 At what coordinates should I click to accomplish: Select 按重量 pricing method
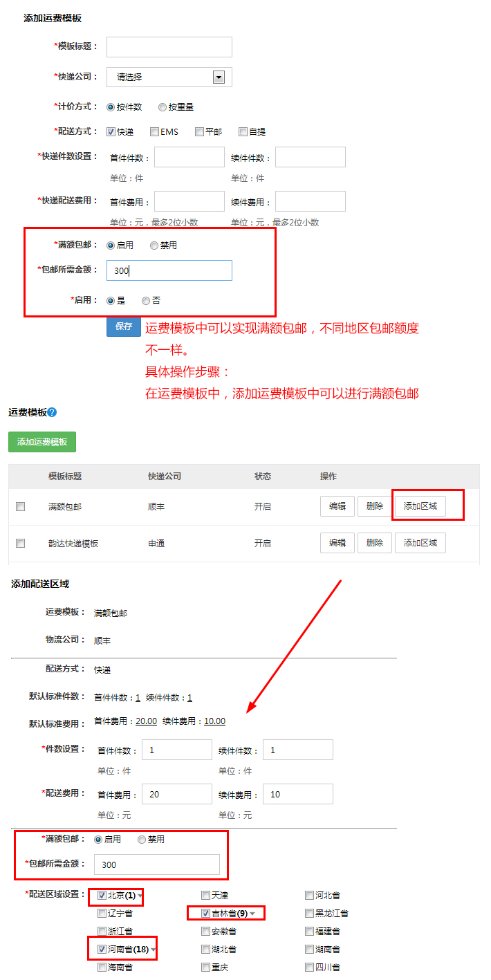(163, 107)
